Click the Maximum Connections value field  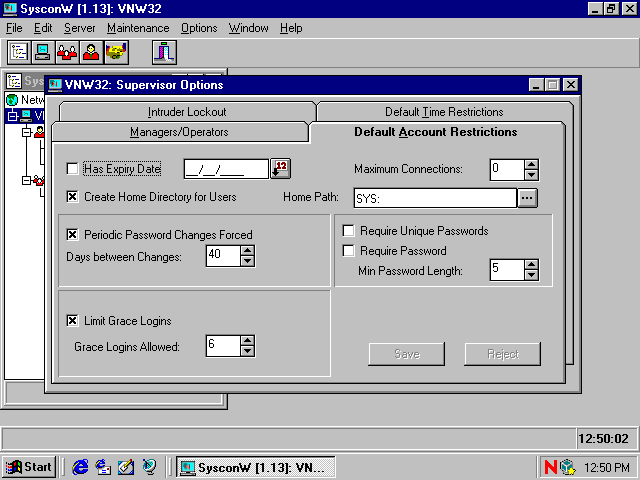pyautogui.click(x=507, y=170)
